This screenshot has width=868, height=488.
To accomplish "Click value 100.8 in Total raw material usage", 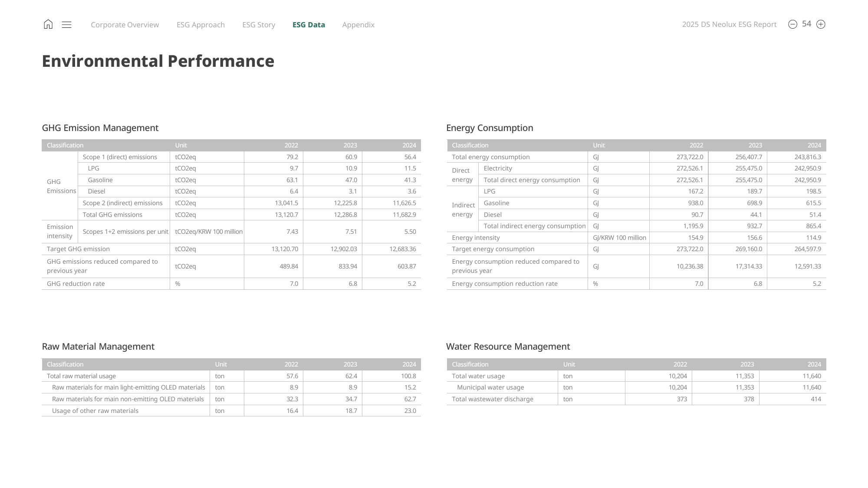I will point(408,376).
